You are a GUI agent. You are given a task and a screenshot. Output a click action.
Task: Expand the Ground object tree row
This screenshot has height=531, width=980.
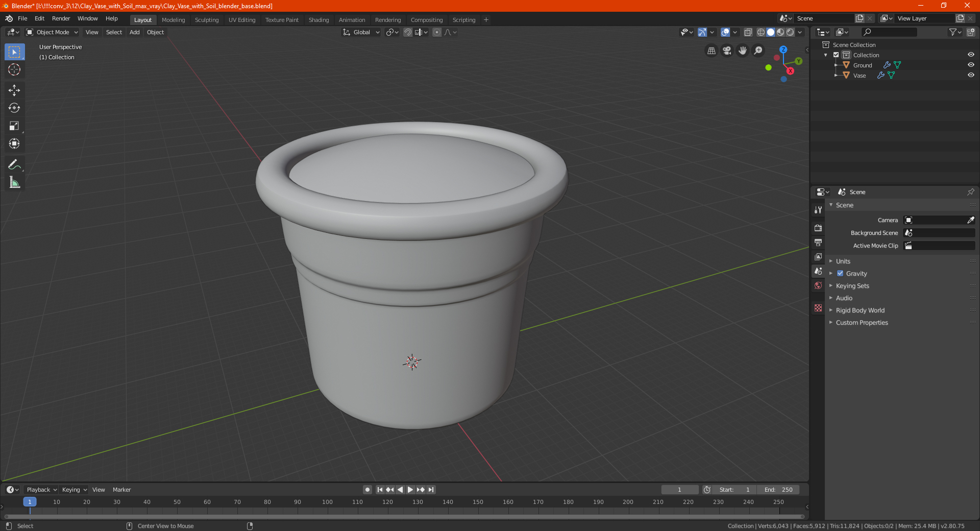tap(836, 65)
